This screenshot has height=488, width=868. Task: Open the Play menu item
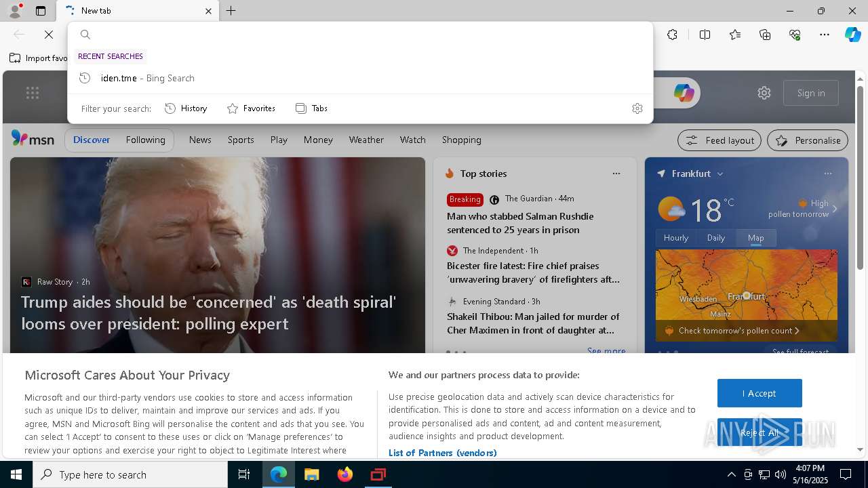tap(279, 140)
